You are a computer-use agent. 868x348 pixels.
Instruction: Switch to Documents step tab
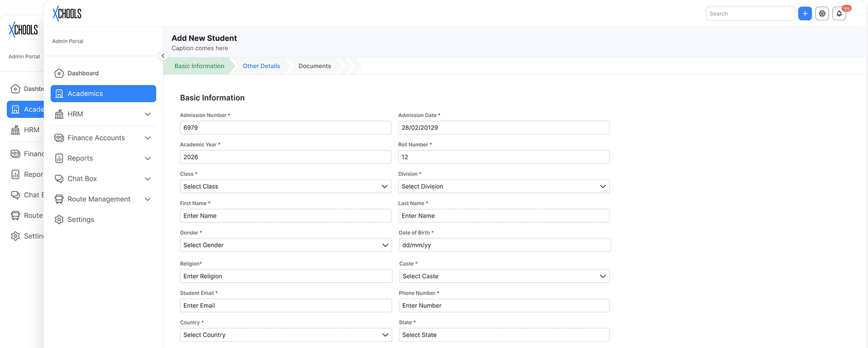coord(314,66)
